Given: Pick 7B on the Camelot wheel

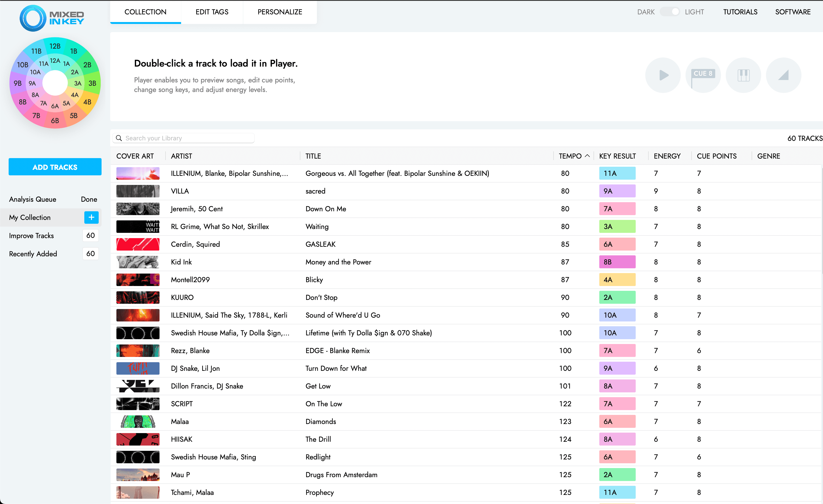Looking at the screenshot, I should coord(36,115).
